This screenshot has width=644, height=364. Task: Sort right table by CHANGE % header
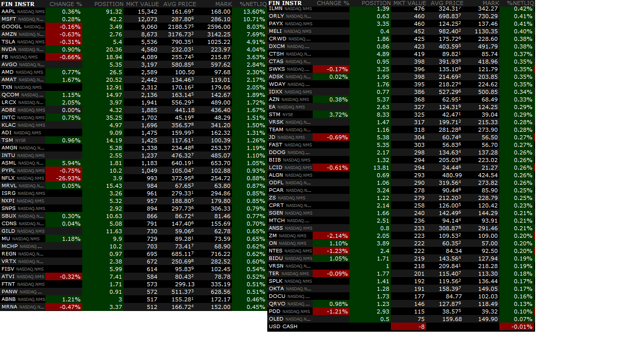click(333, 3)
